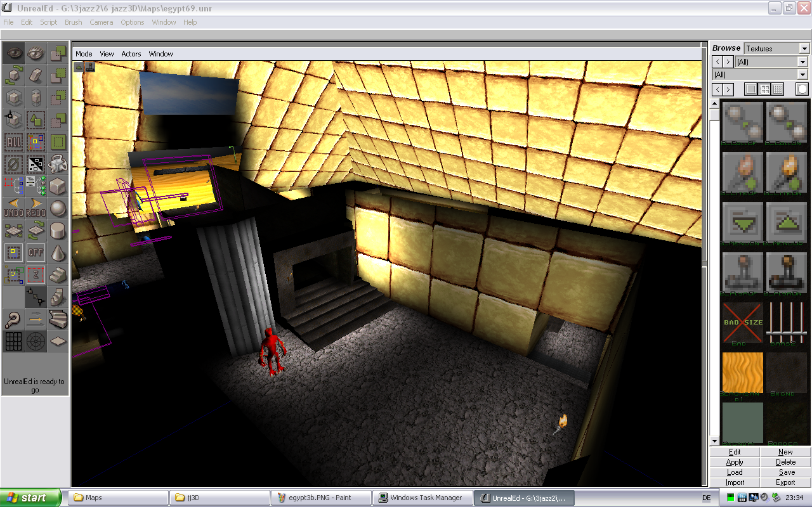Click the second eye icon in toolbox
Screen dimensions: 812x509
(36, 53)
